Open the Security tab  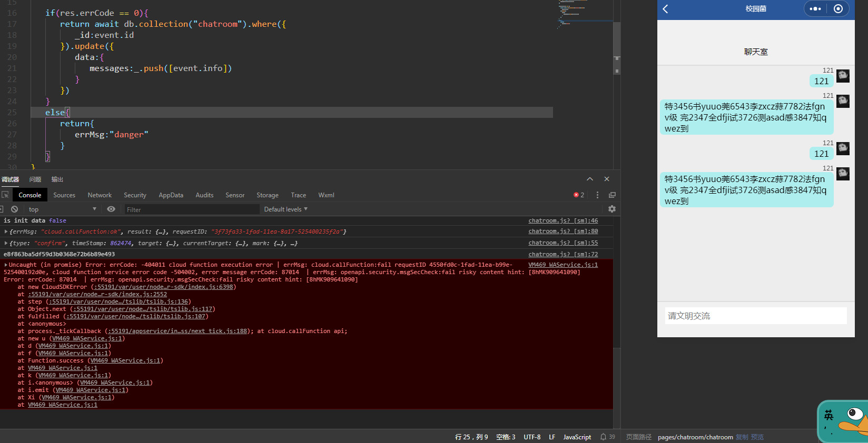(x=135, y=195)
